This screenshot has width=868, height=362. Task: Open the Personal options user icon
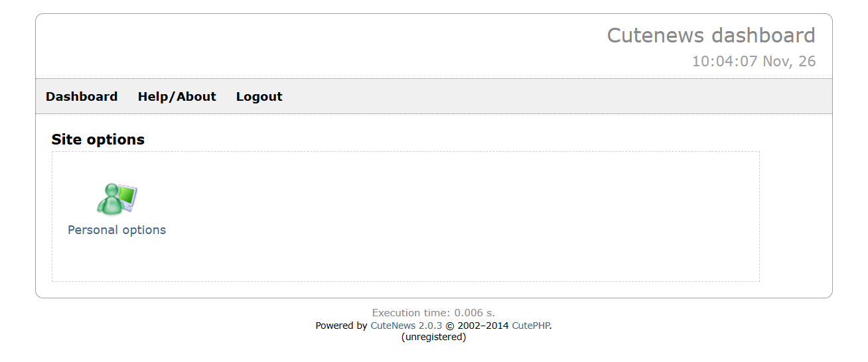click(117, 199)
